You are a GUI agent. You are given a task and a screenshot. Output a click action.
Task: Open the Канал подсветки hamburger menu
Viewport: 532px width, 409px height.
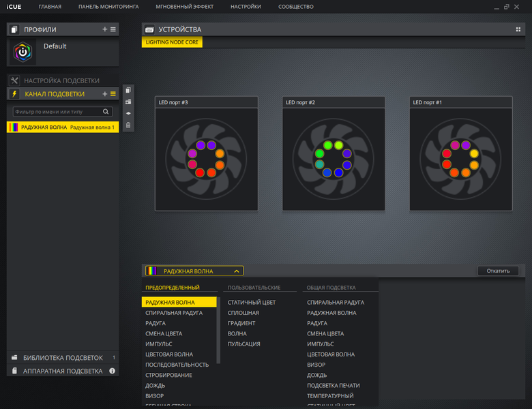pyautogui.click(x=113, y=94)
